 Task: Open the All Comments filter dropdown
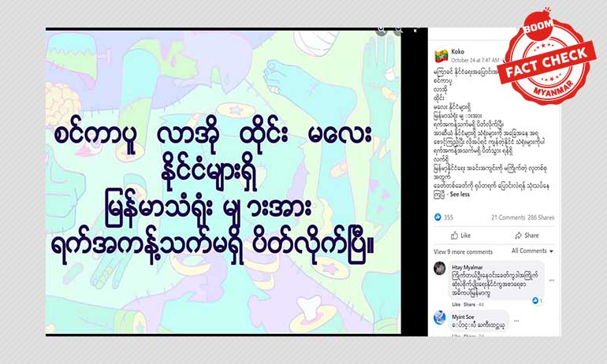(532, 251)
